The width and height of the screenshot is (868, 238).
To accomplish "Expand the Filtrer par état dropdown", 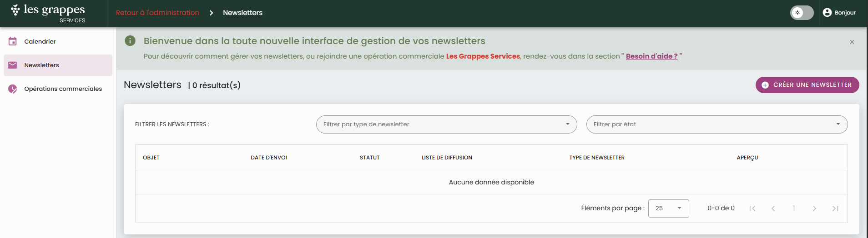I will pos(717,124).
